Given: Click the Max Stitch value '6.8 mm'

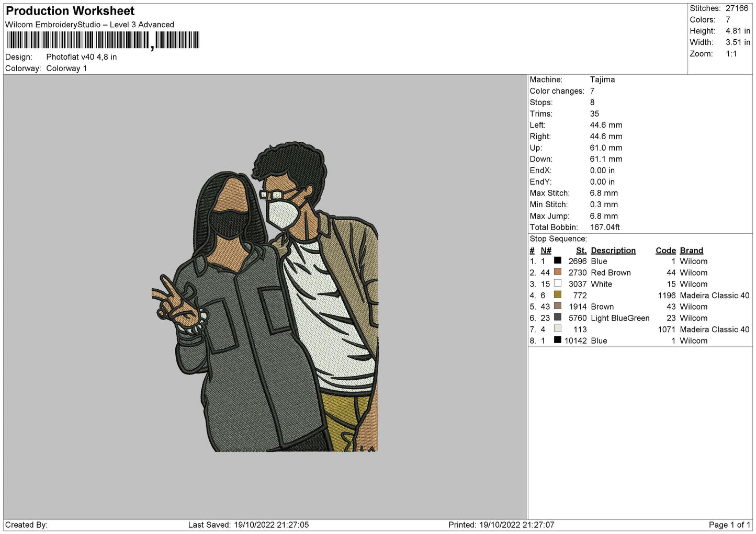Looking at the screenshot, I should point(604,193).
